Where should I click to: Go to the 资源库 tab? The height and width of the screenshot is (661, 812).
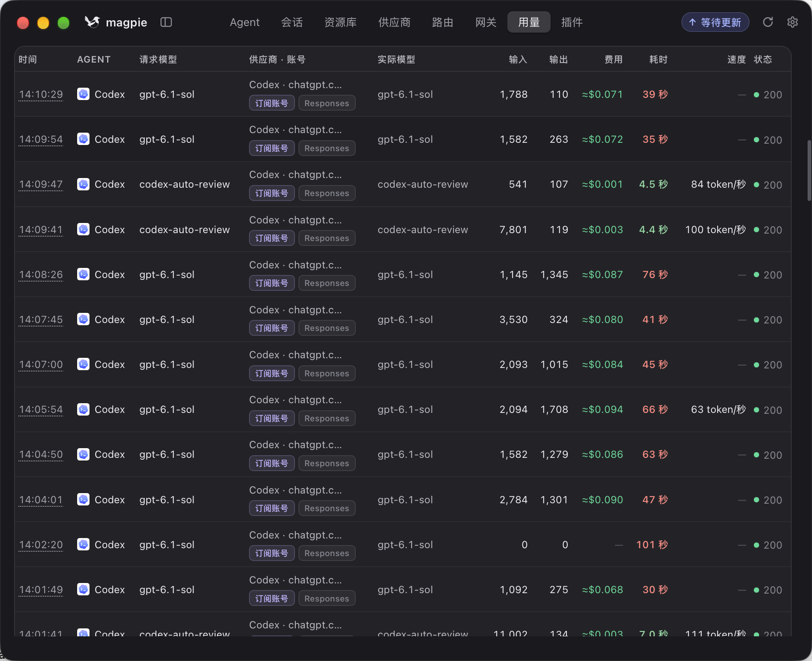(340, 22)
